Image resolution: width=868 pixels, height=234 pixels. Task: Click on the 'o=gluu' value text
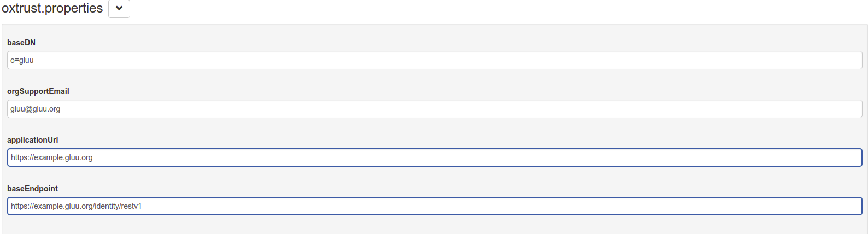click(x=22, y=60)
